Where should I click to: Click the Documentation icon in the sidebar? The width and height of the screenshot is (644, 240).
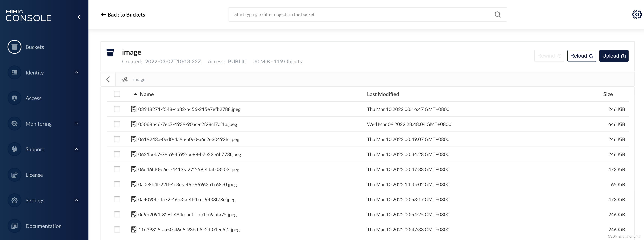point(14,226)
